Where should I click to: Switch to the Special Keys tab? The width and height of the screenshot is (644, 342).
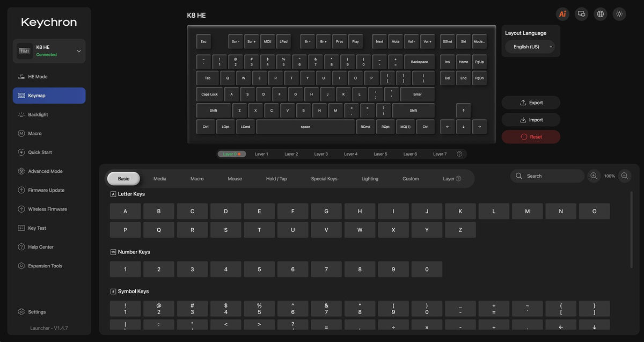click(x=324, y=179)
